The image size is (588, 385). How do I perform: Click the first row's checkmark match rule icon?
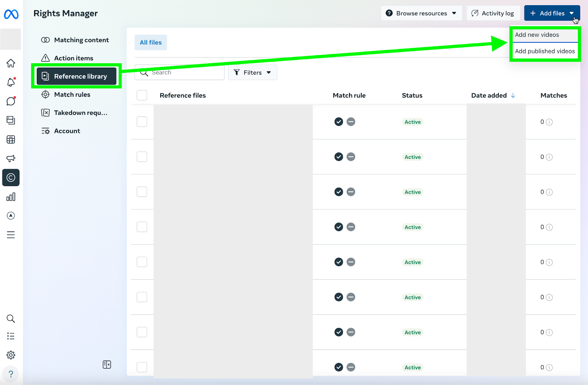339,122
